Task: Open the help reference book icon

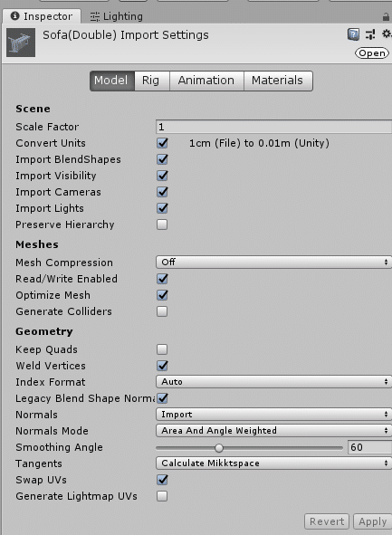Action: (x=353, y=34)
